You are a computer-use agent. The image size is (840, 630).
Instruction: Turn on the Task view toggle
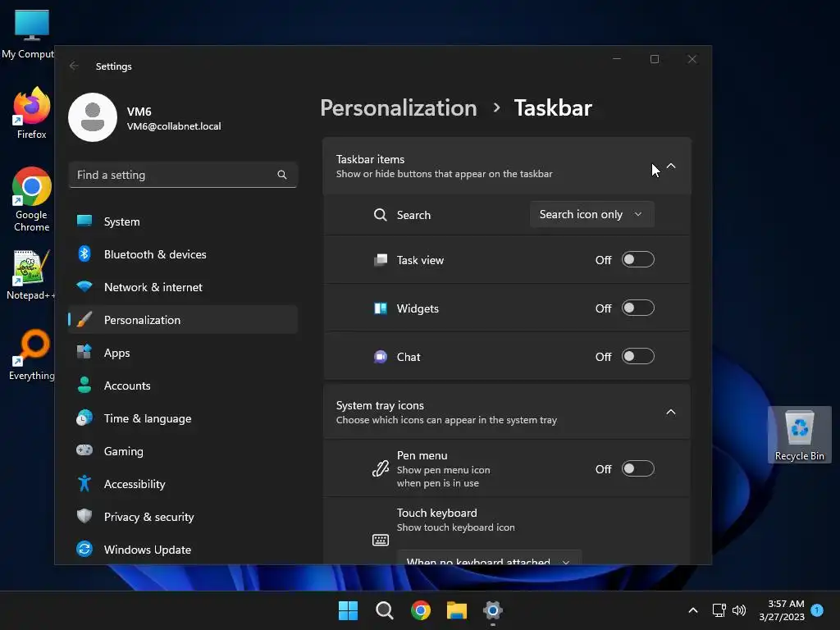pos(637,260)
